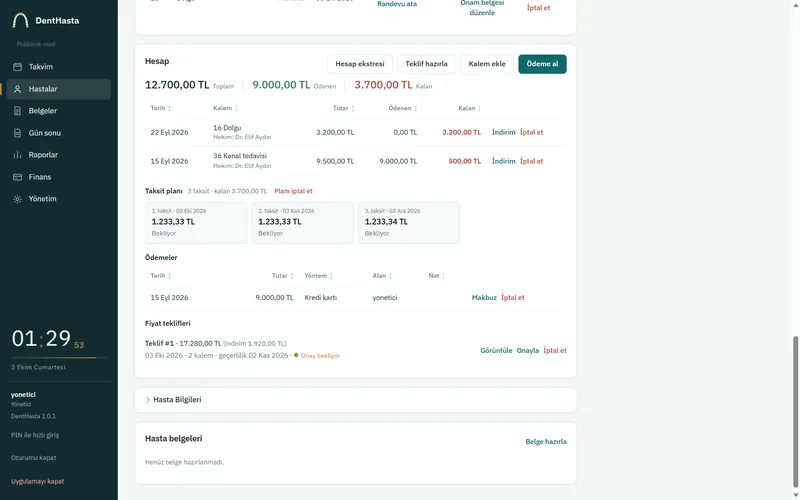Click Onam belgesi düzenle link

[x=482, y=8]
